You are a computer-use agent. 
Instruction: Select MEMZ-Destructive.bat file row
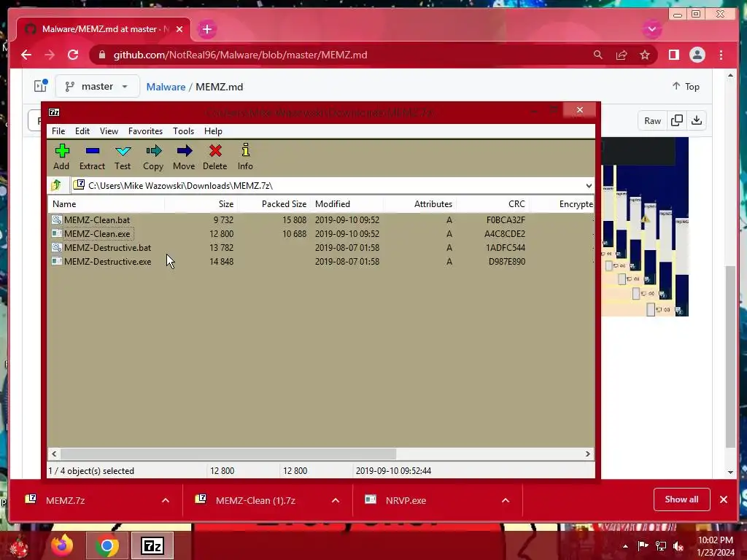[322, 248]
